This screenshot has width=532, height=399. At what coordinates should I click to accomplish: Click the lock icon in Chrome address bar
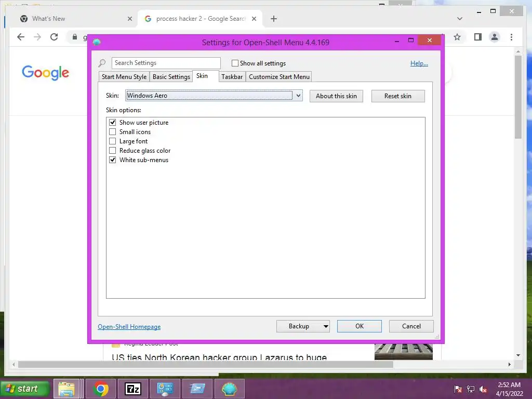75,37
